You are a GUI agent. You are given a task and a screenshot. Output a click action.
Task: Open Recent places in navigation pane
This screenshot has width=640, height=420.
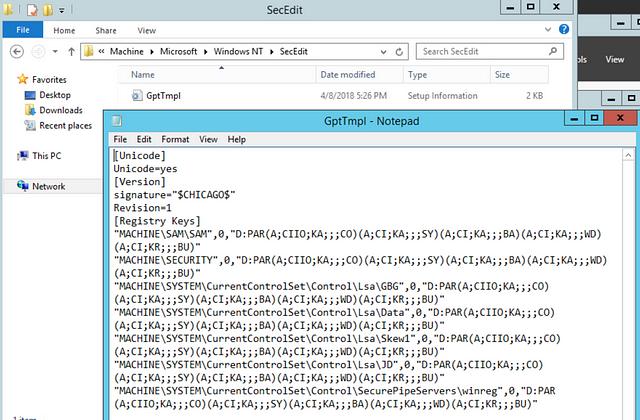click(65, 126)
